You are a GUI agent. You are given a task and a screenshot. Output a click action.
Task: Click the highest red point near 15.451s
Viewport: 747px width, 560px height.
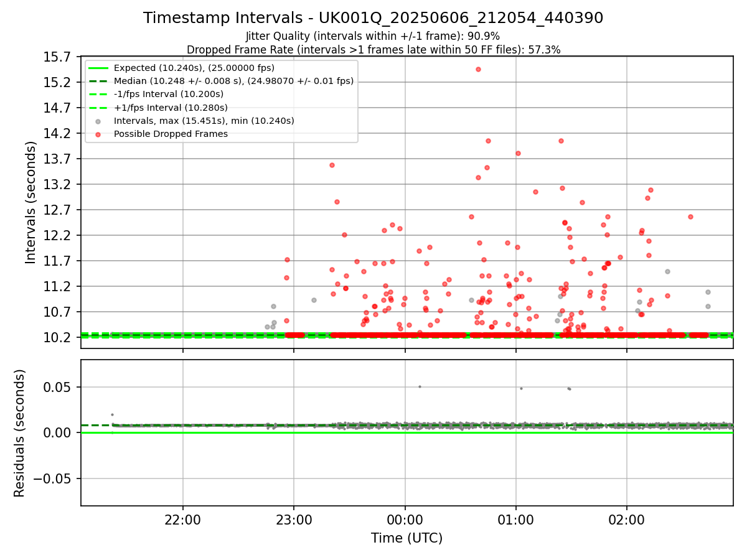(478, 69)
